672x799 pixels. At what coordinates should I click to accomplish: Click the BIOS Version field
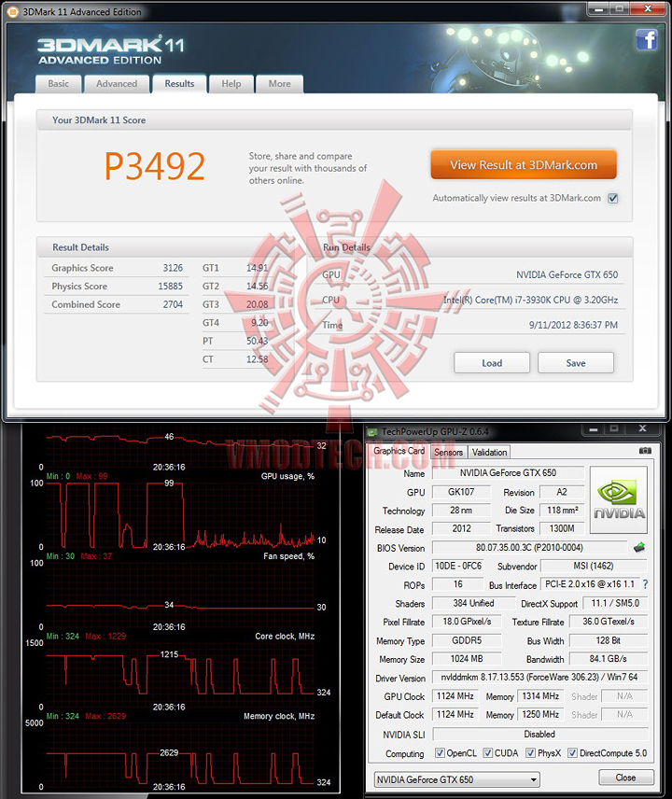click(529, 548)
